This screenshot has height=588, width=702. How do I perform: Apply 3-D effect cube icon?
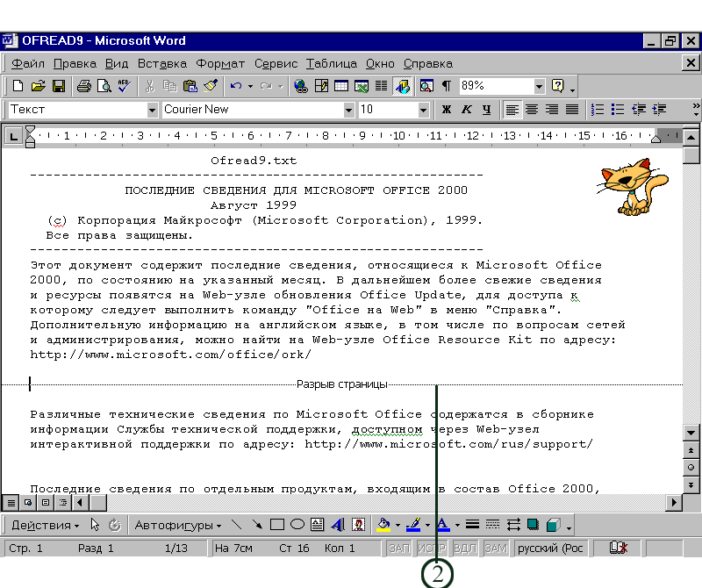point(554,525)
